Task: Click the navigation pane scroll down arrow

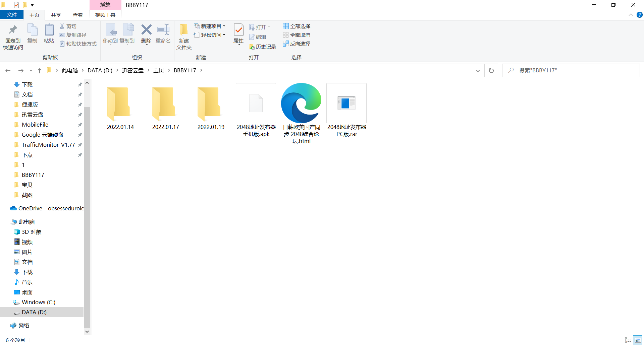Action: 87,332
